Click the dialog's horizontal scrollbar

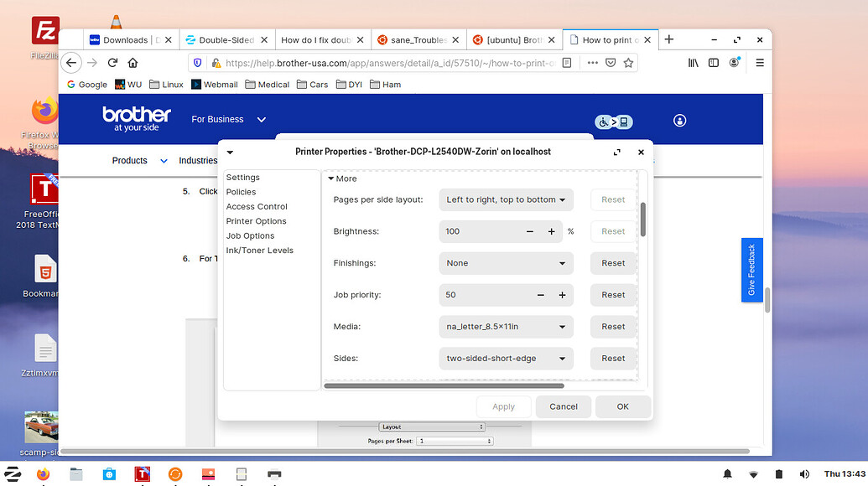pos(444,385)
